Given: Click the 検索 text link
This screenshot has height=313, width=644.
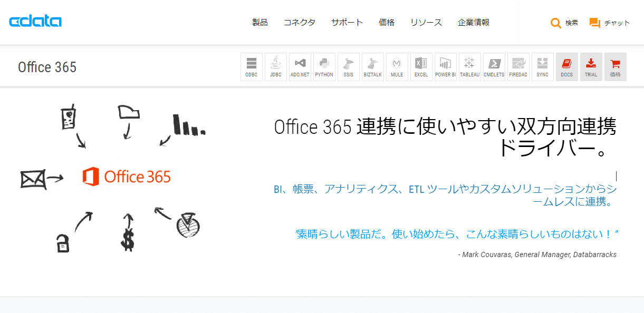Looking at the screenshot, I should (x=572, y=23).
